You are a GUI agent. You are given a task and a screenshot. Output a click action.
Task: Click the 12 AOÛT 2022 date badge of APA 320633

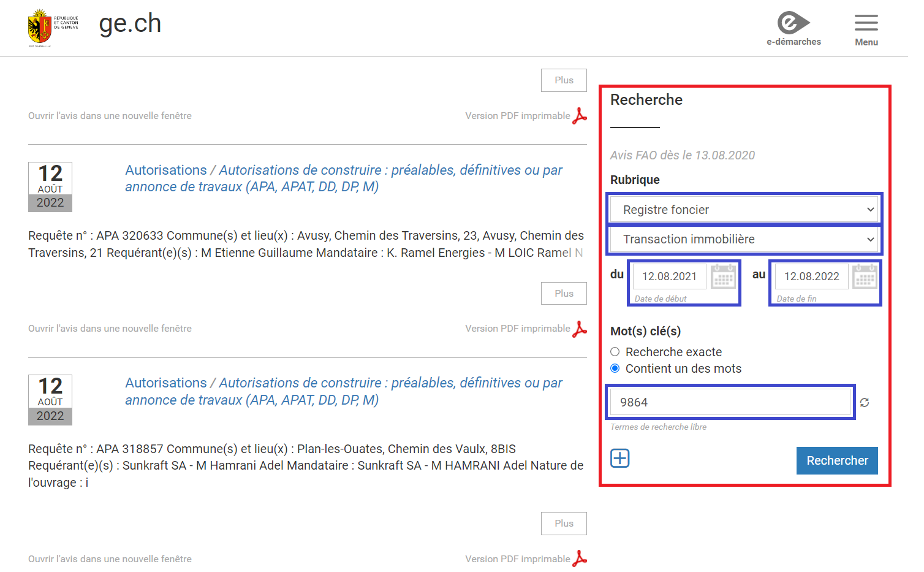coord(50,187)
